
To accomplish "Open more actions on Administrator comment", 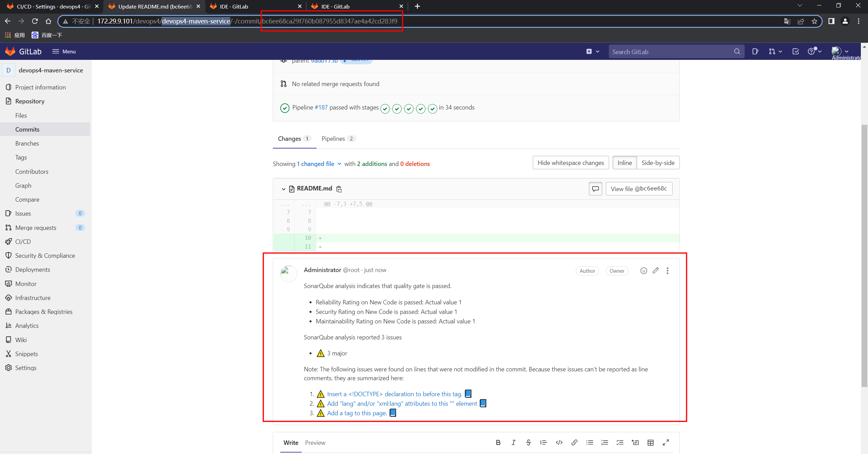I will [667, 271].
